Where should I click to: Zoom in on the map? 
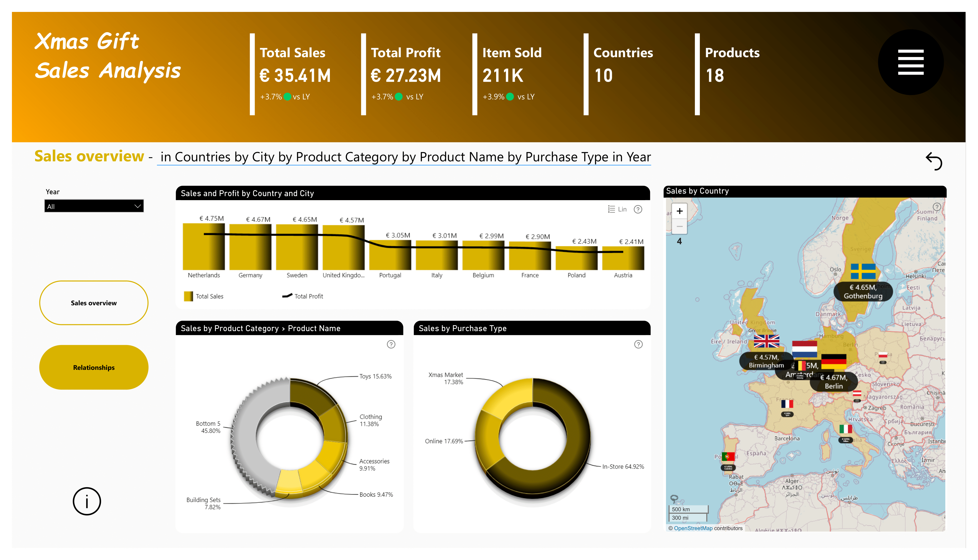pos(679,211)
